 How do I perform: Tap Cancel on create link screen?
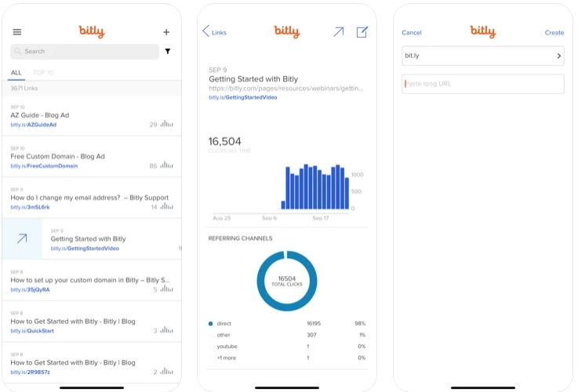click(412, 33)
